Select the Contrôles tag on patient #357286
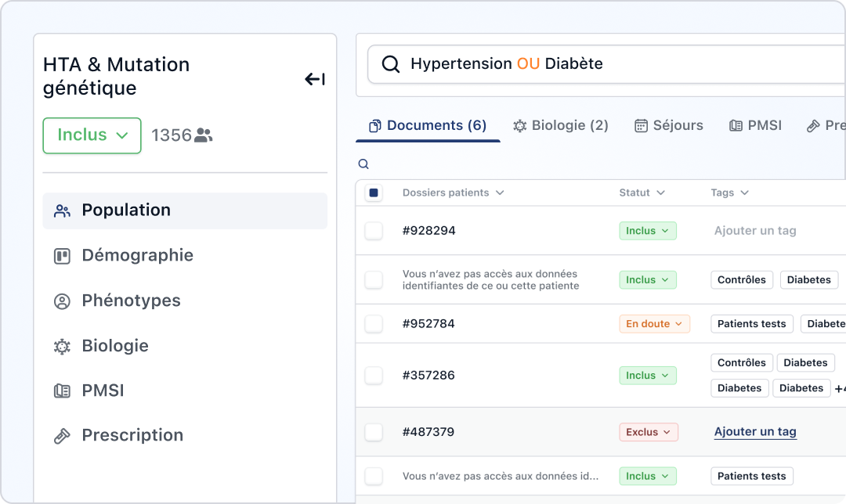The height and width of the screenshot is (504, 846). pos(741,362)
